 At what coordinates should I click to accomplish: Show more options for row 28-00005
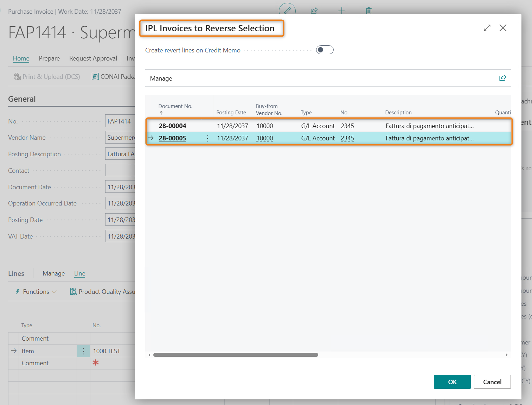pyautogui.click(x=207, y=138)
